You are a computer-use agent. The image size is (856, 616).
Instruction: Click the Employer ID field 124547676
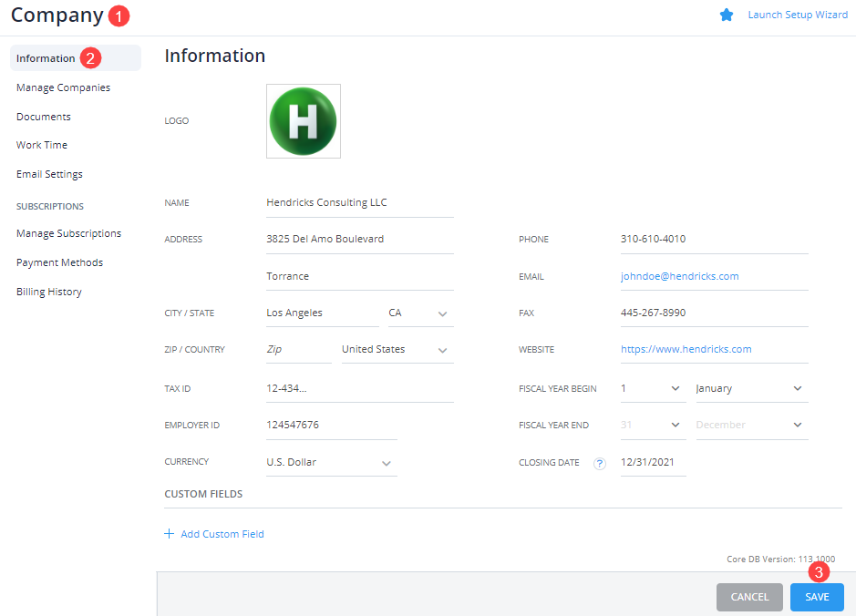click(x=332, y=425)
